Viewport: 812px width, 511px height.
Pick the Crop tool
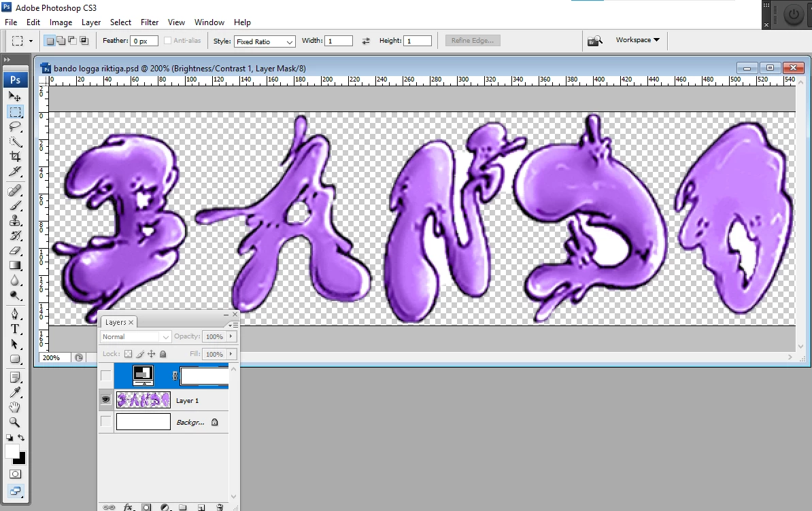pyautogui.click(x=15, y=157)
